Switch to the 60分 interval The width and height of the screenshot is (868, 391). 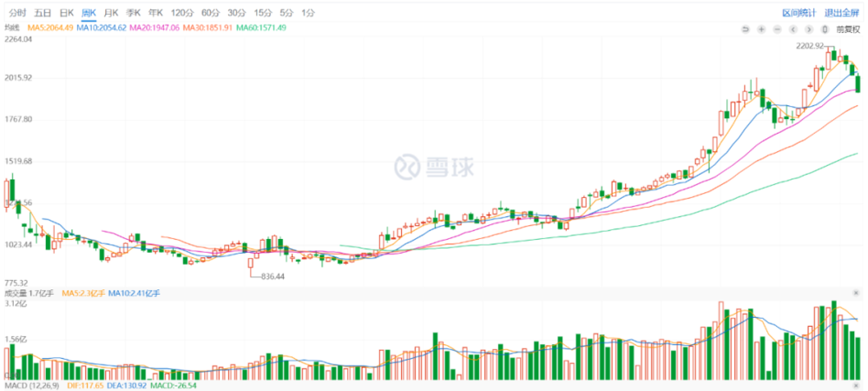point(210,12)
